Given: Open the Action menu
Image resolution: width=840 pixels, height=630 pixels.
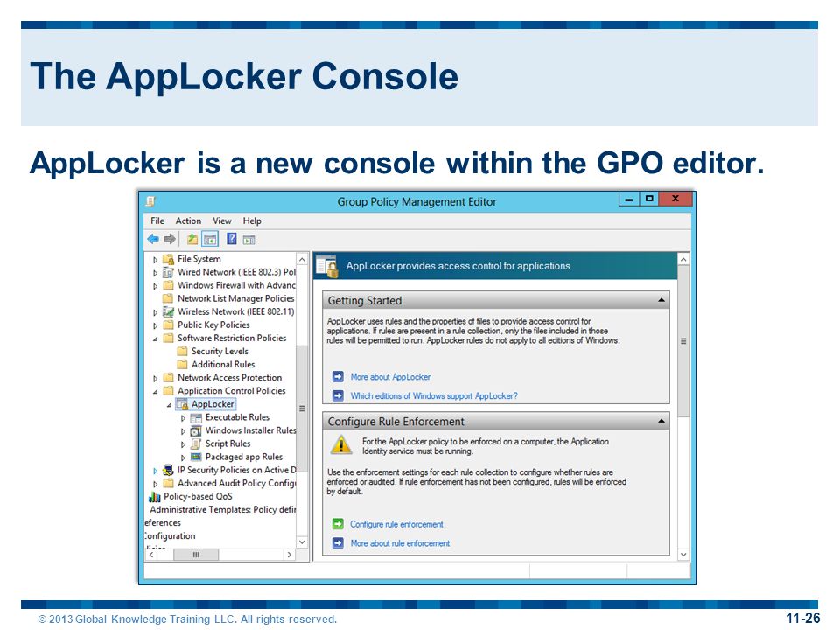Looking at the screenshot, I should (189, 220).
